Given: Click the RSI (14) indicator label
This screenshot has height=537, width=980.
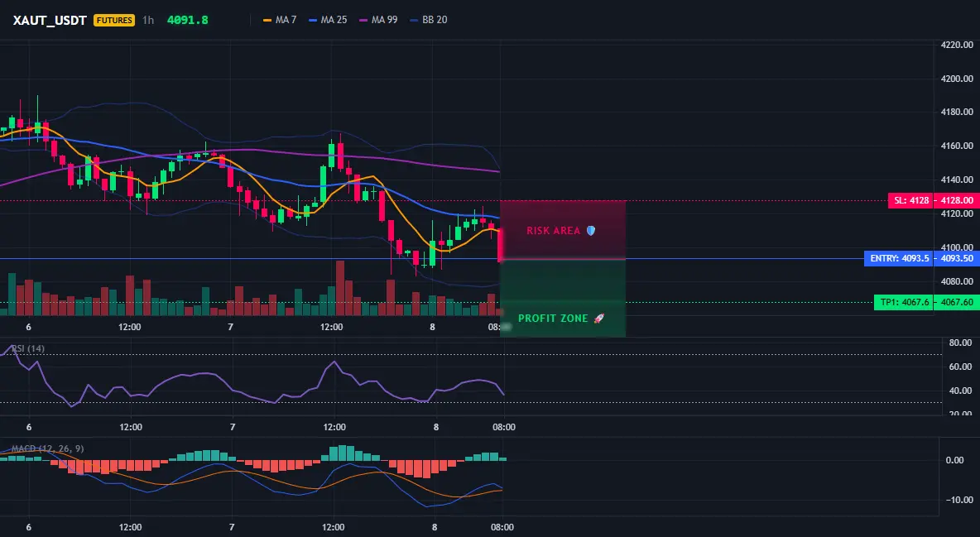Looking at the screenshot, I should click(28, 348).
